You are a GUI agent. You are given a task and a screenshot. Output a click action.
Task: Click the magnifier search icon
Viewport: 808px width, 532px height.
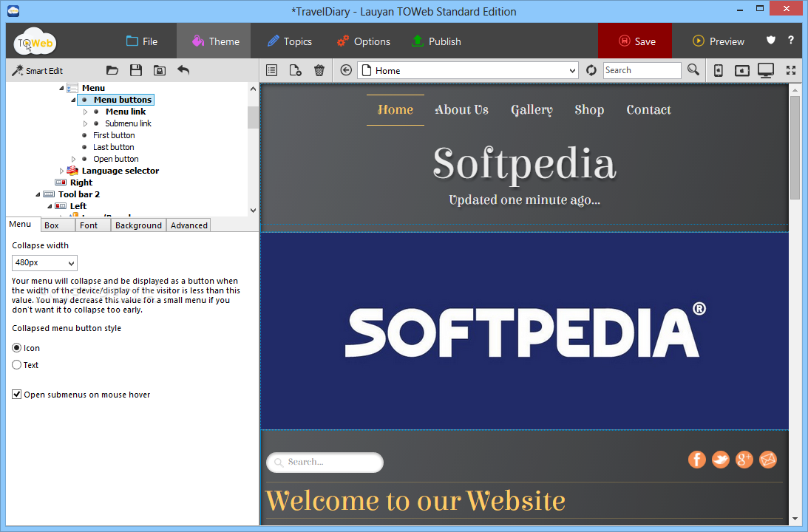(x=693, y=70)
